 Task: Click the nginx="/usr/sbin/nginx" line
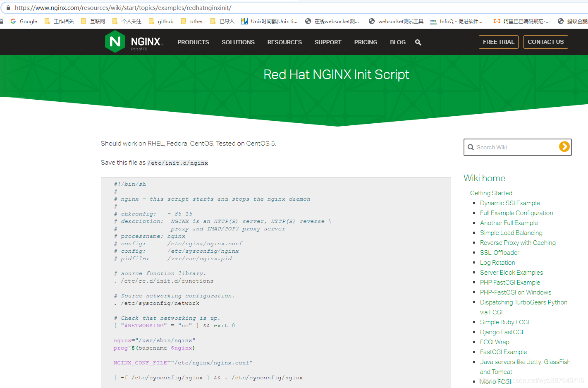(155, 340)
